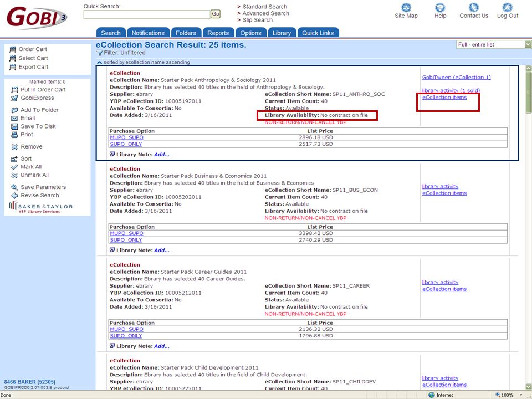Add a Library Note for Business & Economics

[x=161, y=250]
